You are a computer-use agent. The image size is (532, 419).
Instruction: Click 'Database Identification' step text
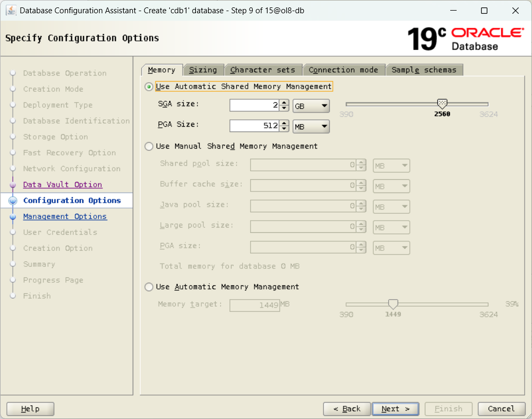click(x=76, y=121)
